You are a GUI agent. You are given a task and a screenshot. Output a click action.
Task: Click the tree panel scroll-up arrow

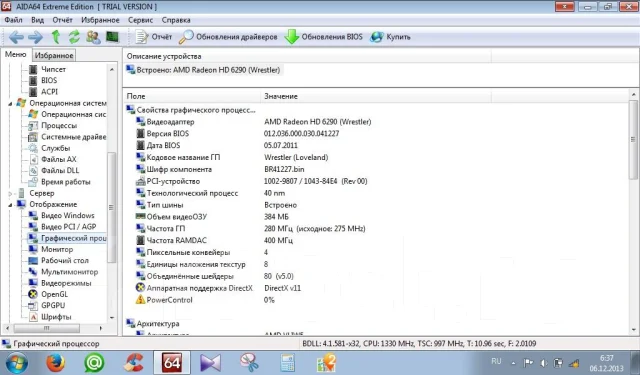point(112,70)
